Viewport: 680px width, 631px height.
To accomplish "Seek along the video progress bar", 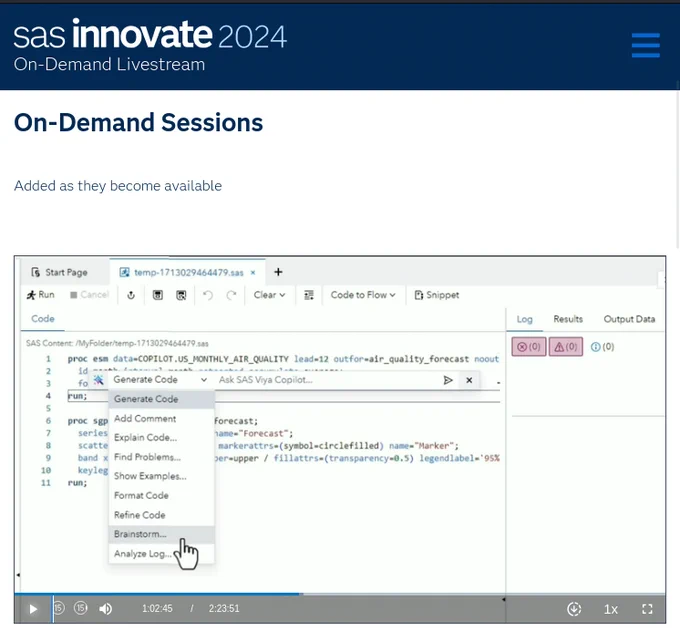I will (340, 594).
